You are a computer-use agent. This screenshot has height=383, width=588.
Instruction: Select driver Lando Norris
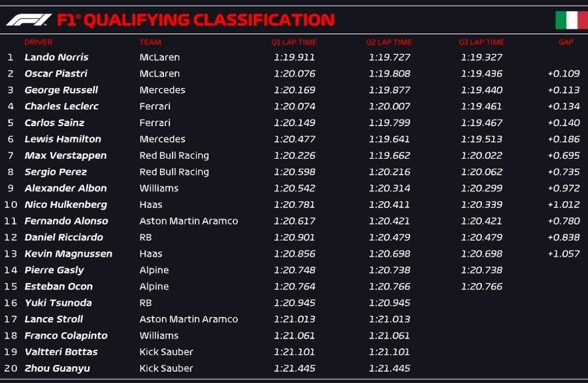point(57,57)
